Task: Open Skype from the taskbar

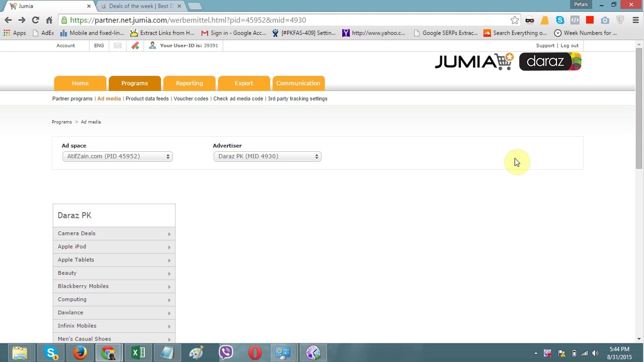Action: pos(50,353)
